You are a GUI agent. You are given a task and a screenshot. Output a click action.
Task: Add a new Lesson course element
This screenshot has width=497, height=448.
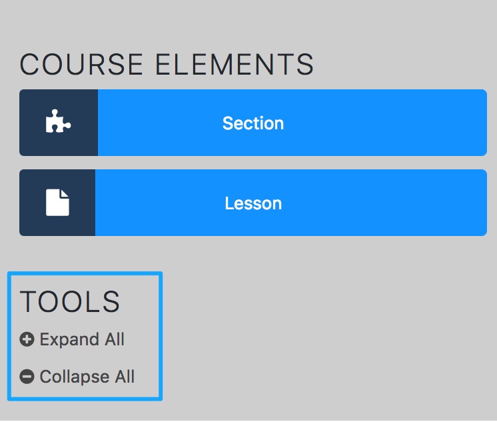pyautogui.click(x=253, y=203)
